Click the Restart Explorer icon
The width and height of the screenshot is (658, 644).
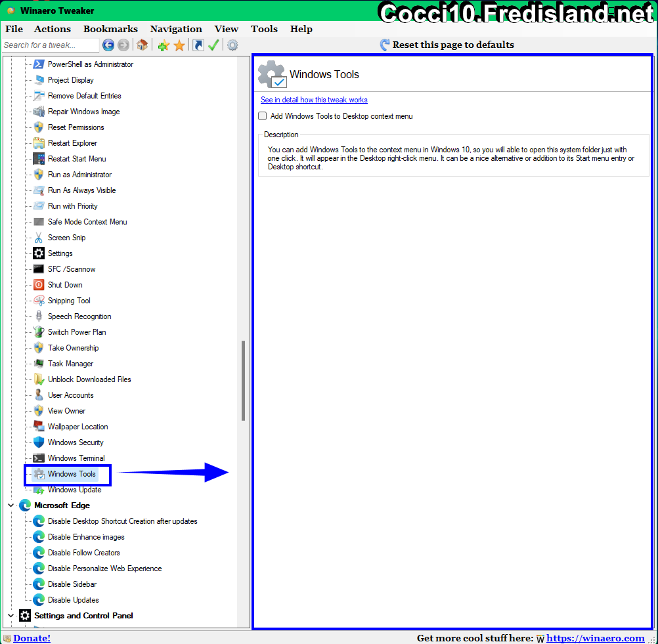point(39,143)
